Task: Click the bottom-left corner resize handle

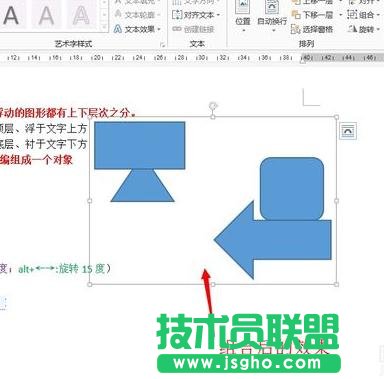Action: click(90, 284)
